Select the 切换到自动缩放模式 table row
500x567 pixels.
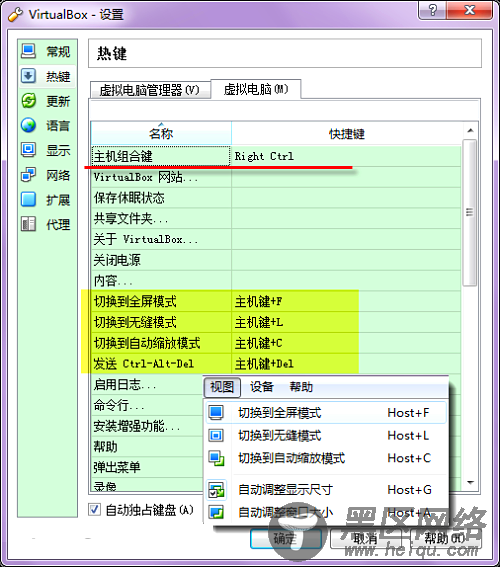point(276,343)
